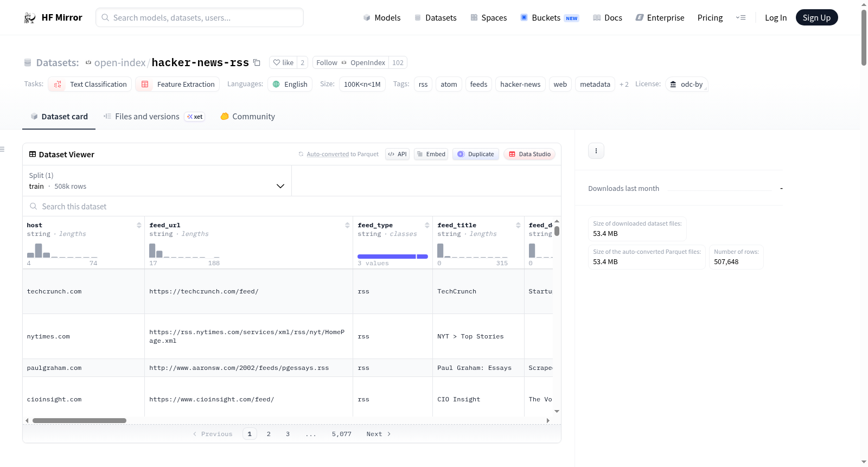Open the more navigation menu icon
Image resolution: width=868 pixels, height=467 pixels.
click(741, 18)
